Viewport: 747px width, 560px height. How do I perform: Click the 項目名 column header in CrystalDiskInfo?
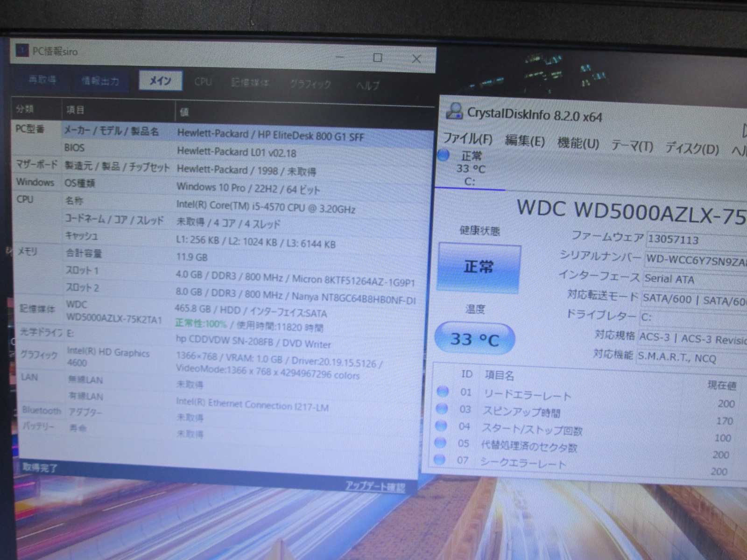point(499,375)
